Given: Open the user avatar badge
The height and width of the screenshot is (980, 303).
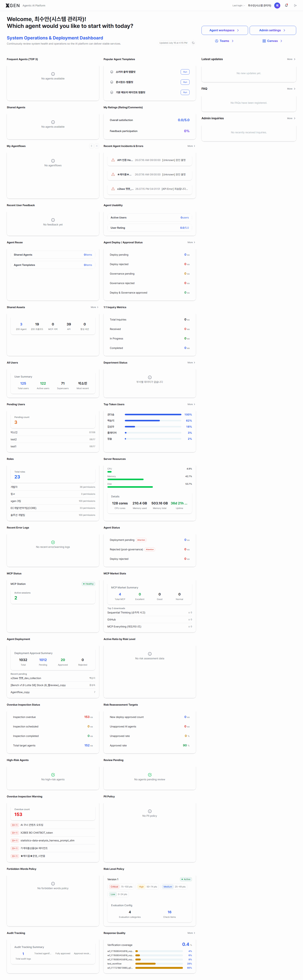Looking at the screenshot, I should click(277, 5).
